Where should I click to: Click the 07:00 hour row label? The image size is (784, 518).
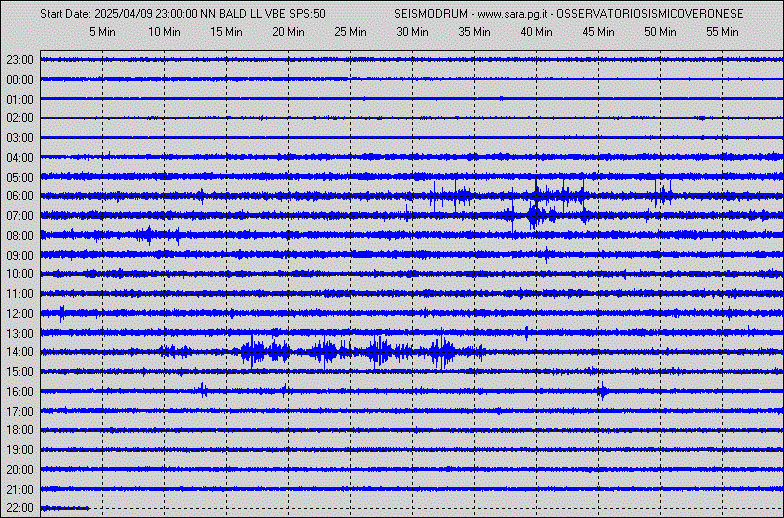coord(20,216)
